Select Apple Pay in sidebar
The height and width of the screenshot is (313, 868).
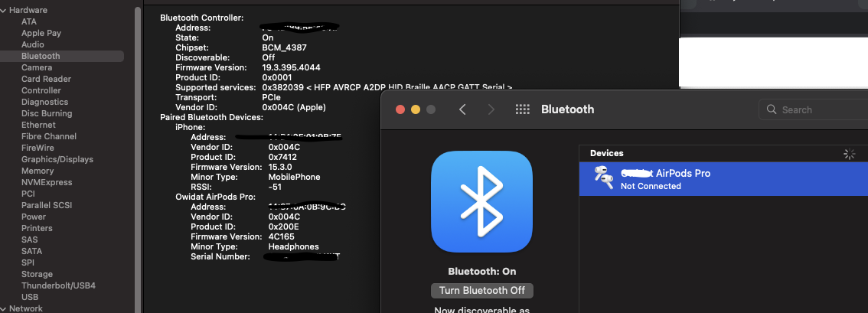point(41,33)
